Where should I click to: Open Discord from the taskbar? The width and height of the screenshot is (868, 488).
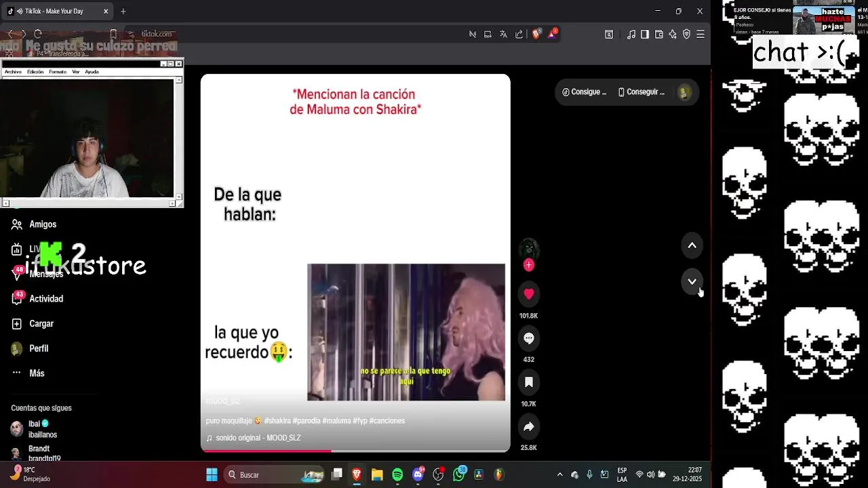418,474
